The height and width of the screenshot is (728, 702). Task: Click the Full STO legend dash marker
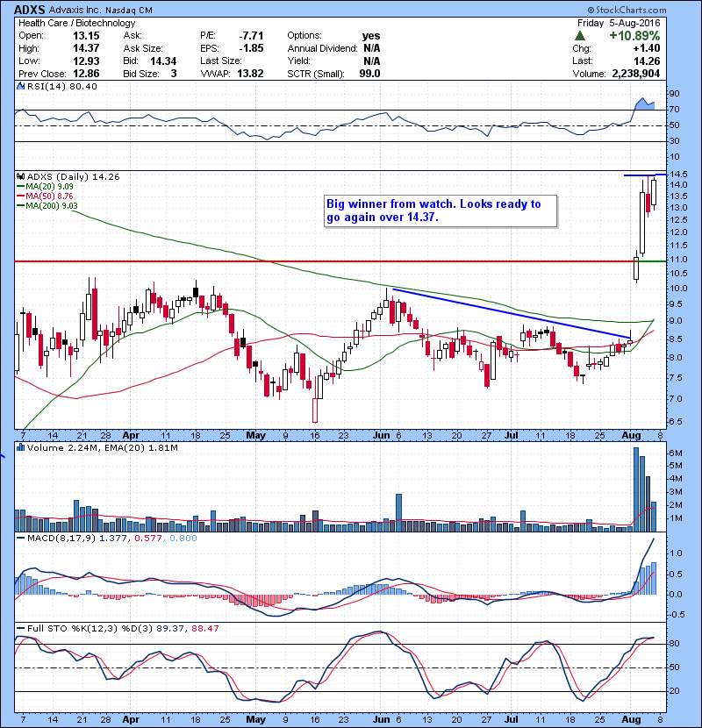[21, 628]
